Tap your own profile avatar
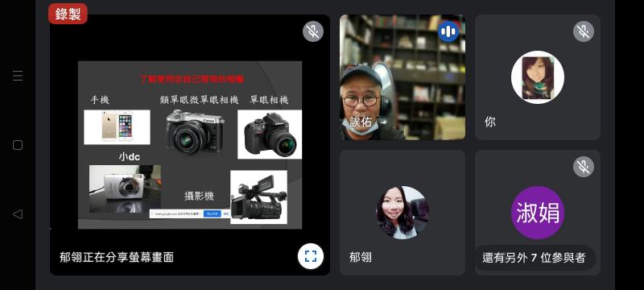Viewport: 644px width, 290px height. (538, 77)
